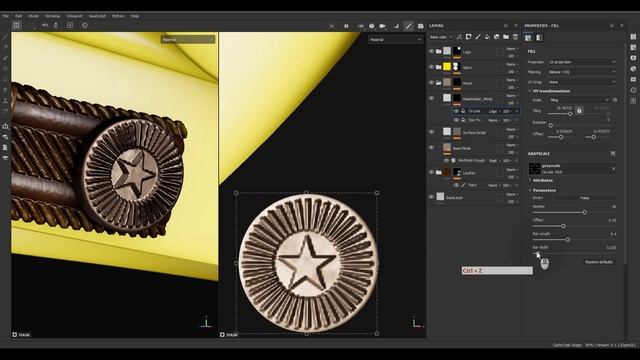Click the Grayscale section menu icon
The width and height of the screenshot is (640, 360).
(613, 153)
